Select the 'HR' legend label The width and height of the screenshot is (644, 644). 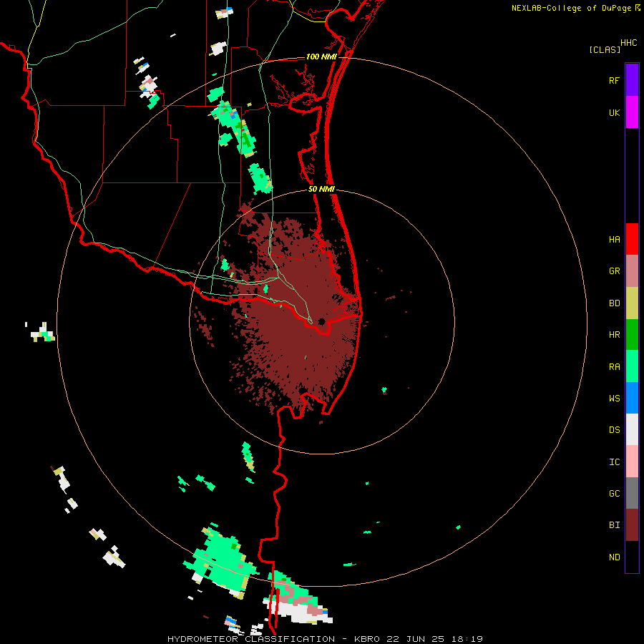coord(614,335)
